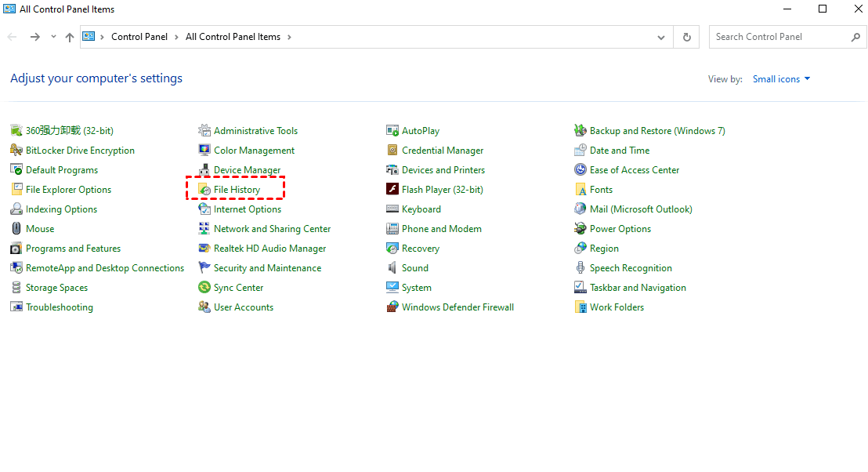Click the Sync Center icon
The width and height of the screenshot is (868, 472).
[x=204, y=288]
